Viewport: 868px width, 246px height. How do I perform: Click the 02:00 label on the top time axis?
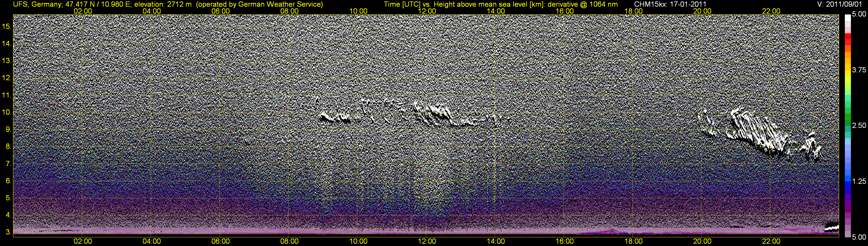[83, 11]
